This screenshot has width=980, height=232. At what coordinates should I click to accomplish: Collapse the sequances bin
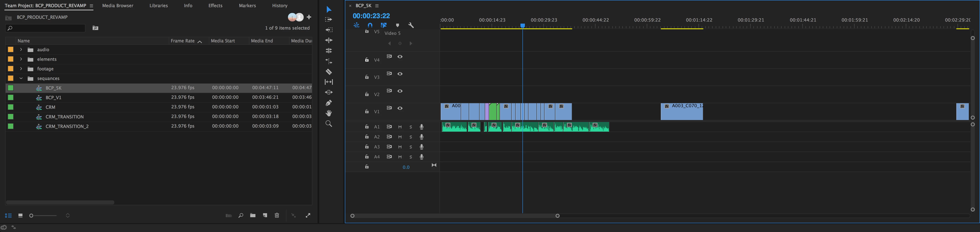[21, 79]
